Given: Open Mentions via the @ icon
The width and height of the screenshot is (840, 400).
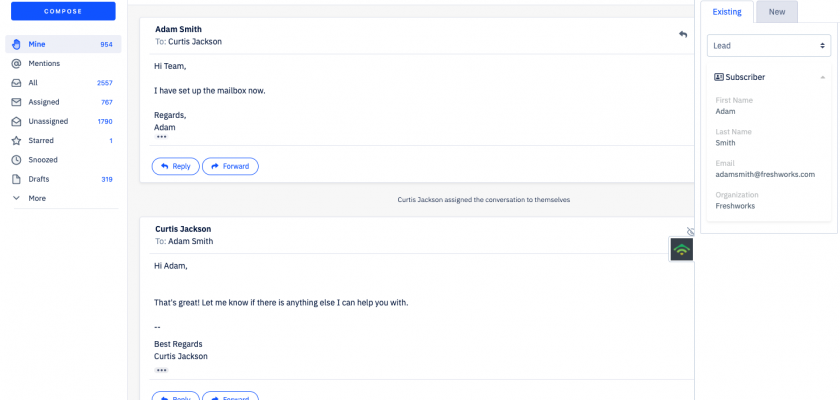Looking at the screenshot, I should pos(17,63).
